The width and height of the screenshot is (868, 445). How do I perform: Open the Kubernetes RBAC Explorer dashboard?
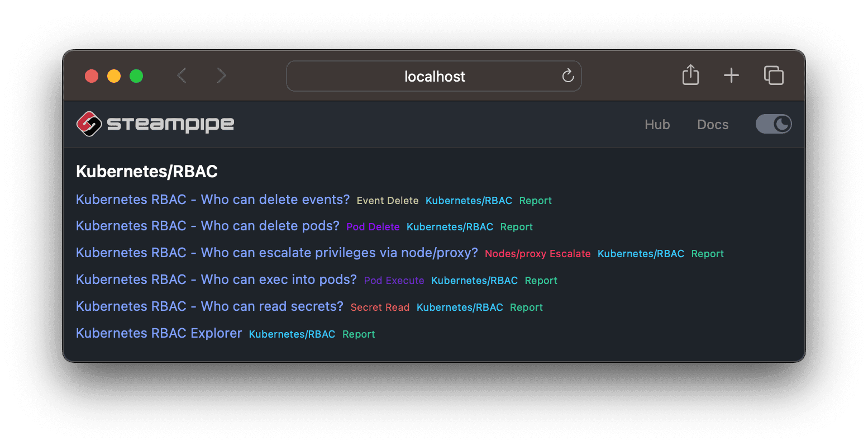pyautogui.click(x=159, y=333)
